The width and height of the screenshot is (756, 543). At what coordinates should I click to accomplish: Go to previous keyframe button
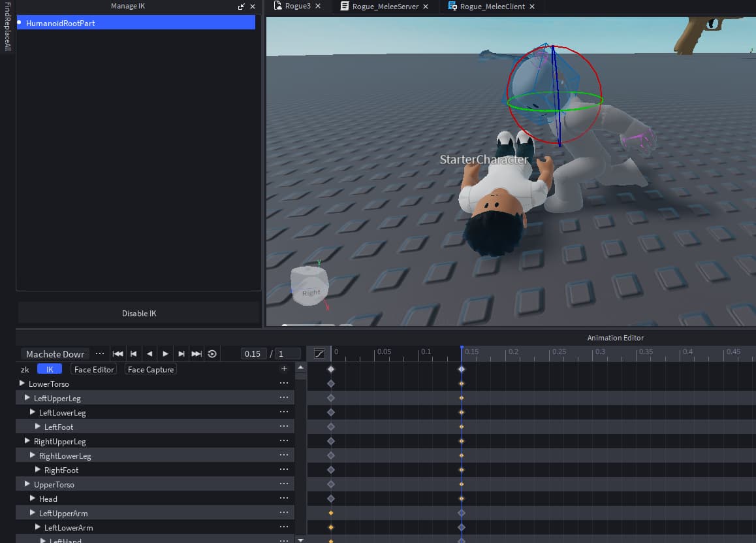(x=134, y=354)
